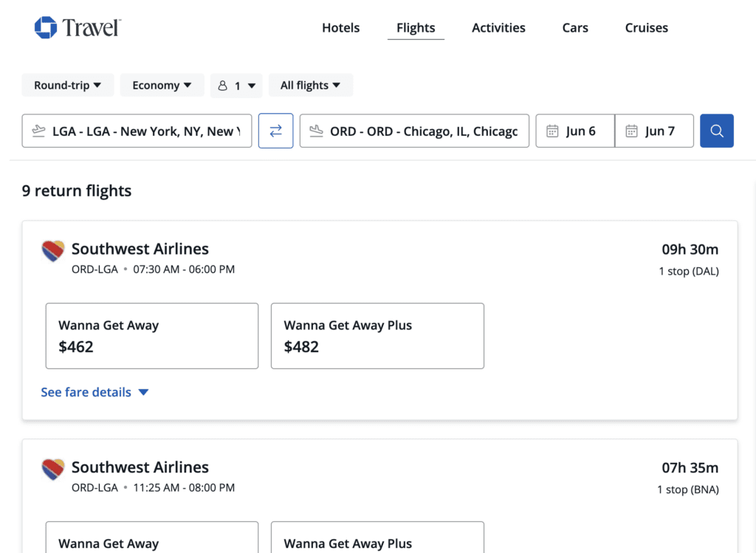The height and width of the screenshot is (553, 756).
Task: Switch to the Hotels tab
Action: click(340, 28)
